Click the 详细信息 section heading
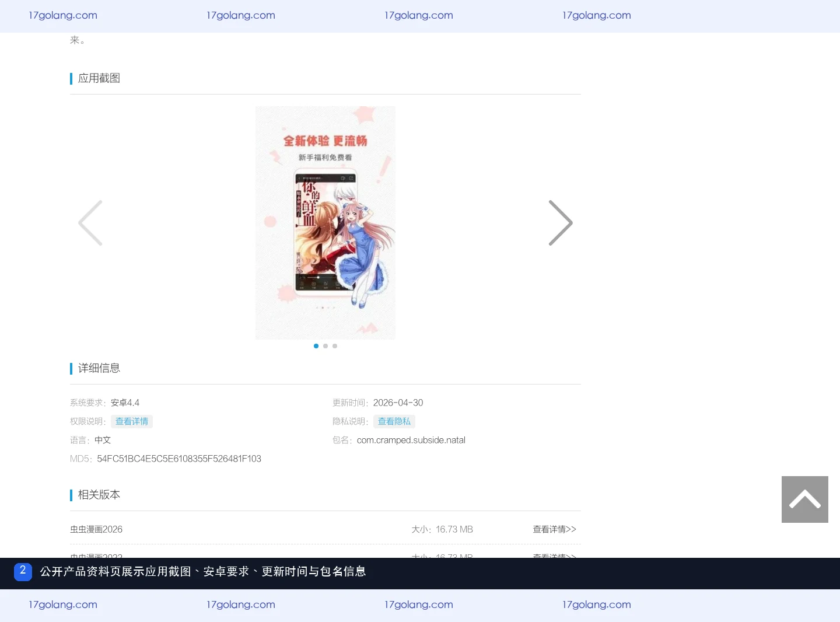 [99, 368]
